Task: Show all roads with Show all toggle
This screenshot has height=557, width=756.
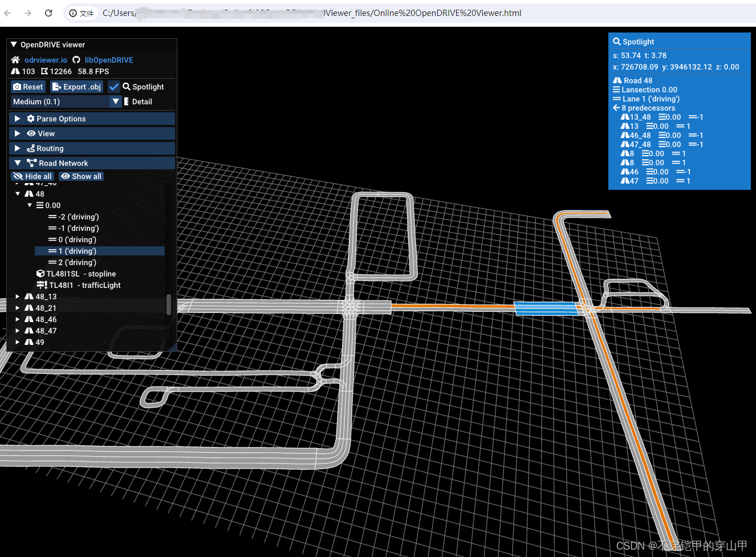Action: coord(82,176)
